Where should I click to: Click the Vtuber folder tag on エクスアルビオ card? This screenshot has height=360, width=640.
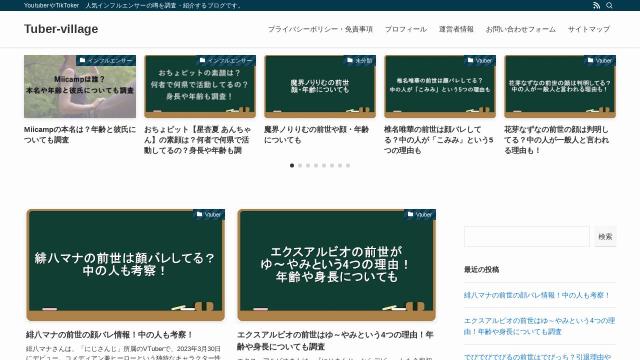420,215
